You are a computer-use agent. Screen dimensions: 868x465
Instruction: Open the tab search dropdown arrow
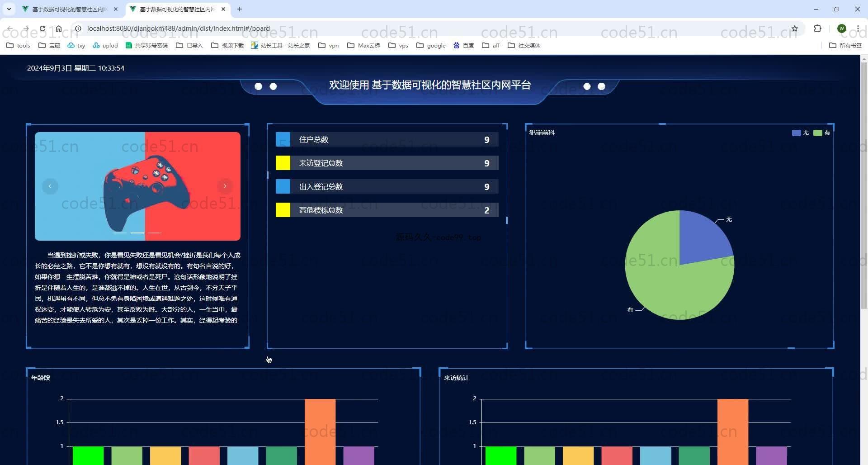(x=9, y=9)
